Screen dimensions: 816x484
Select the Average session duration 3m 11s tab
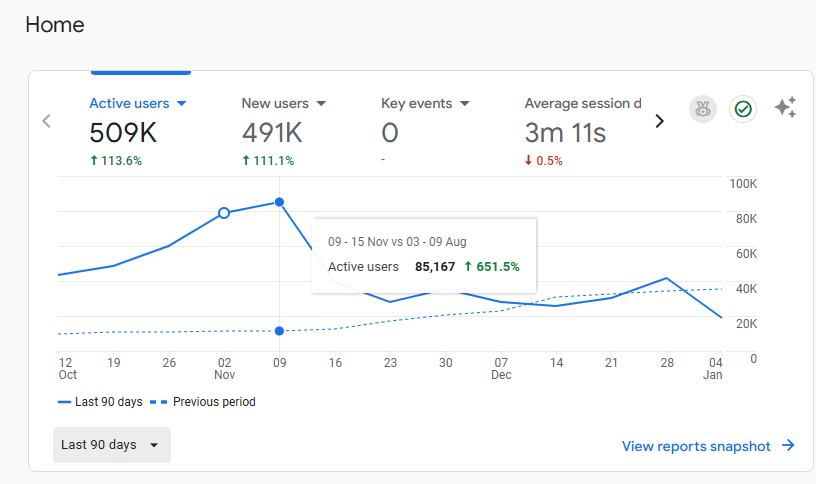(x=583, y=132)
